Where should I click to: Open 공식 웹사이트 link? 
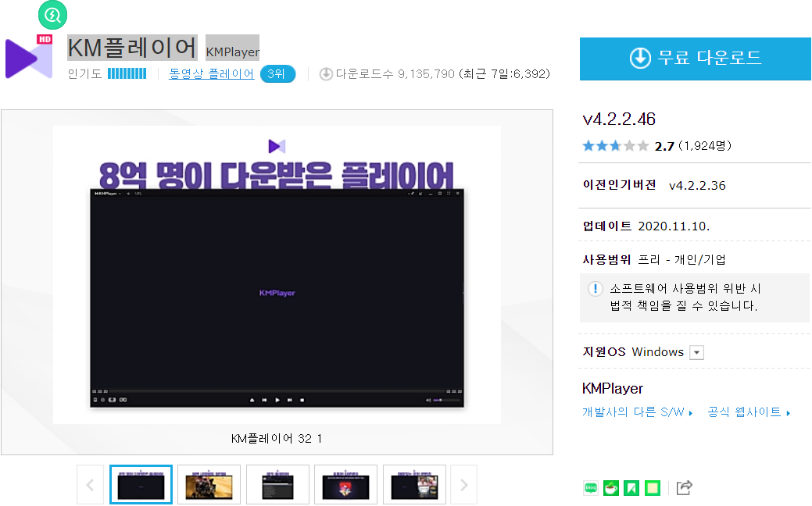pos(749,412)
